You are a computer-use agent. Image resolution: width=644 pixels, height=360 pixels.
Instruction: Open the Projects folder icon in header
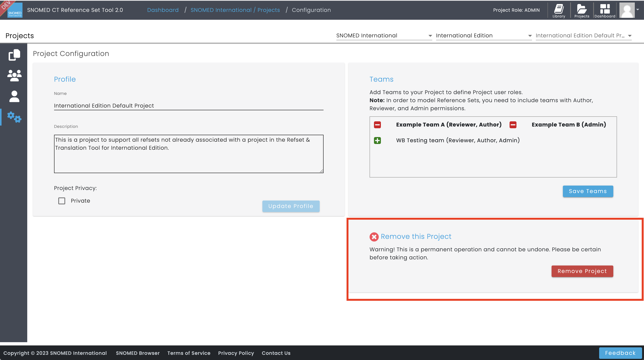click(582, 11)
